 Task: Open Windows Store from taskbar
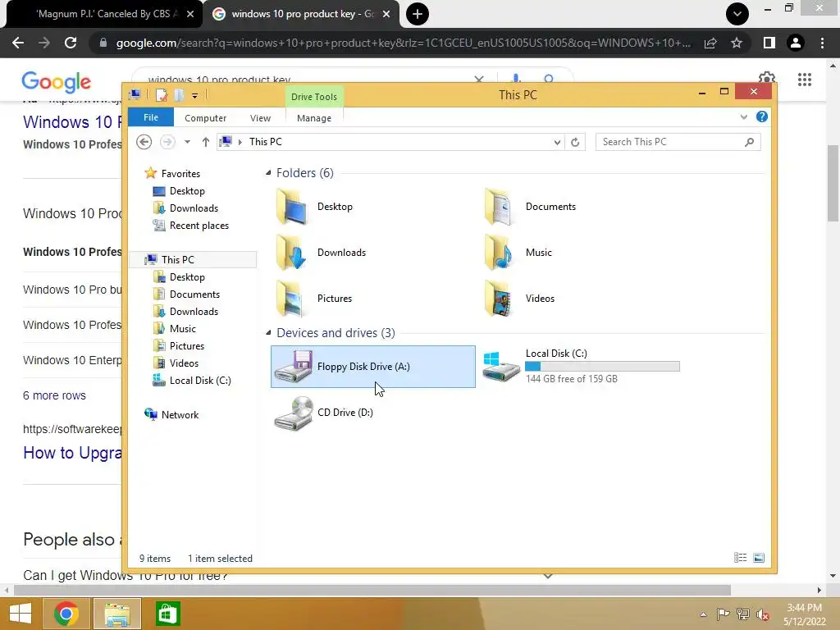tap(167, 614)
